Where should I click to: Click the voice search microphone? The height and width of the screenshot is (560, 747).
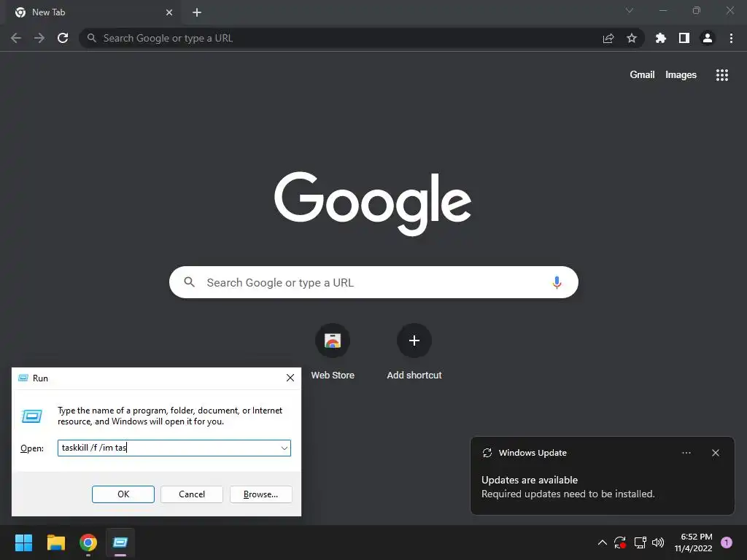[557, 282]
